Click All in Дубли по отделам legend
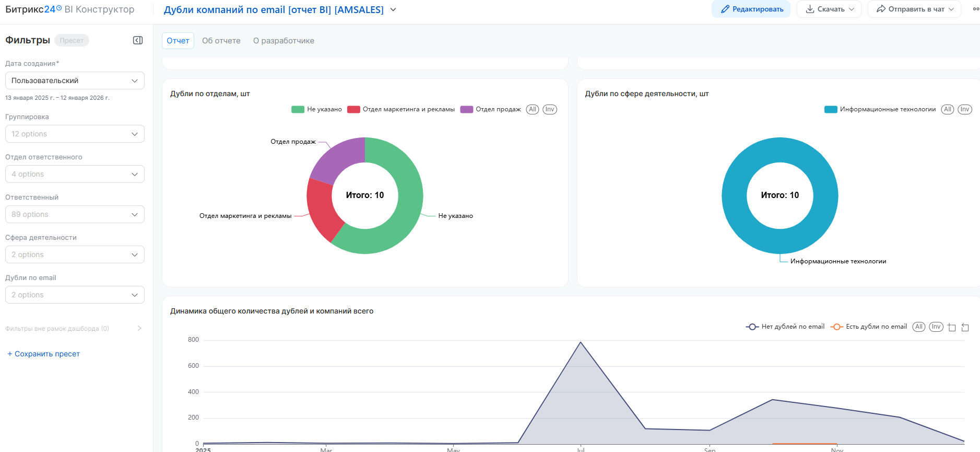Image resolution: width=980 pixels, height=452 pixels. click(532, 109)
